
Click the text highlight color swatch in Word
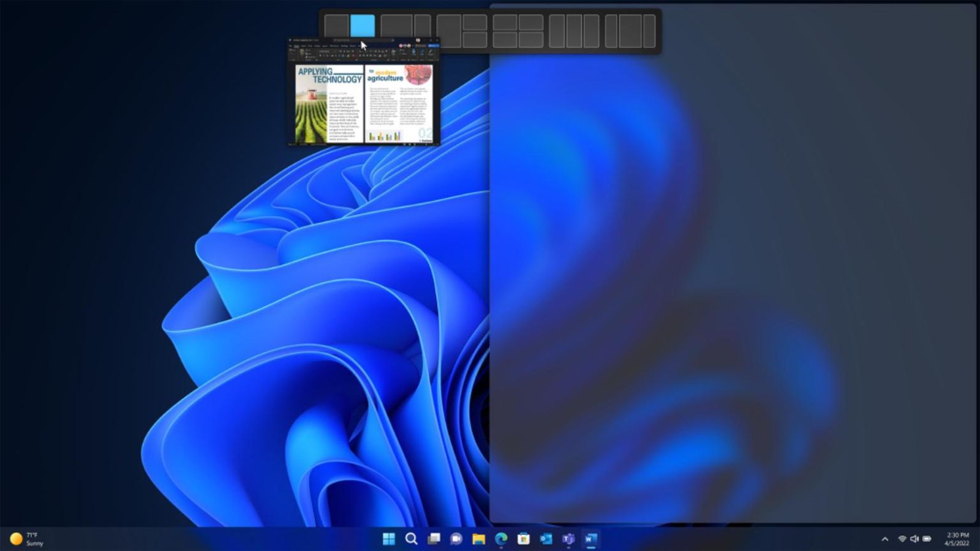pos(347,54)
